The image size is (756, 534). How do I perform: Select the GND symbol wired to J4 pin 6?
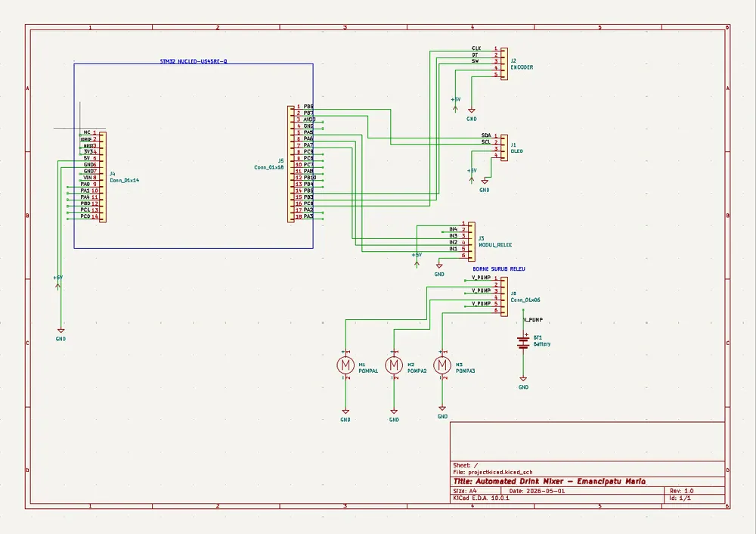(x=60, y=334)
